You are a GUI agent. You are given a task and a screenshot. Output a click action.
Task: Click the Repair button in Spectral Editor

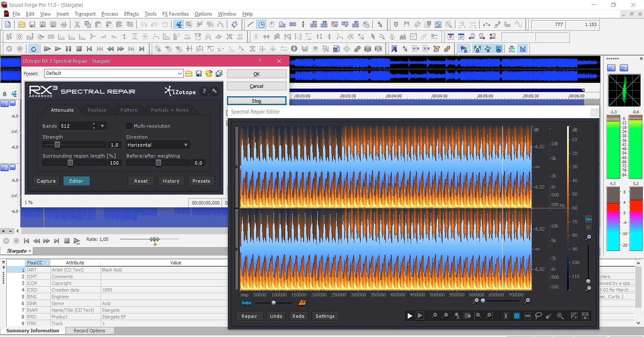[249, 316]
